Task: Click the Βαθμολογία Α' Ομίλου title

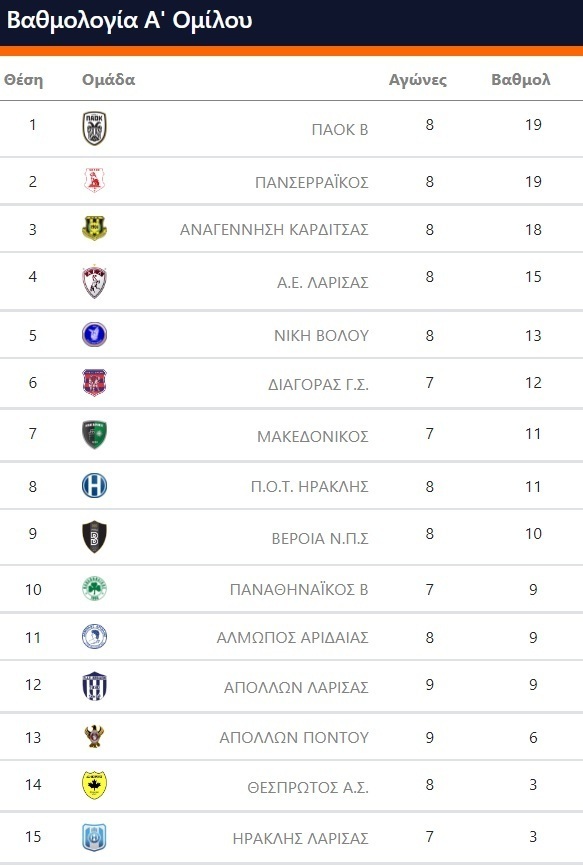Action: [130, 21]
